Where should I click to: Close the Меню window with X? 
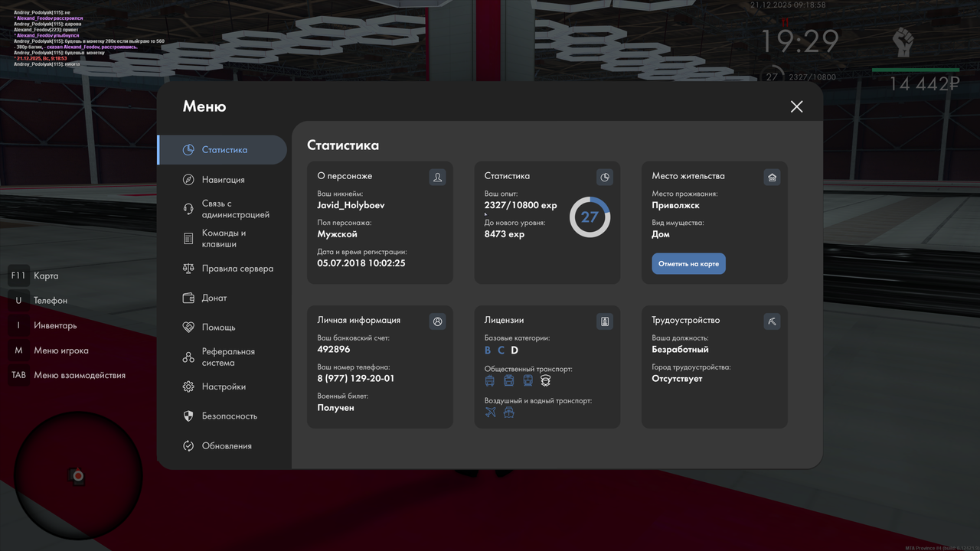tap(796, 106)
